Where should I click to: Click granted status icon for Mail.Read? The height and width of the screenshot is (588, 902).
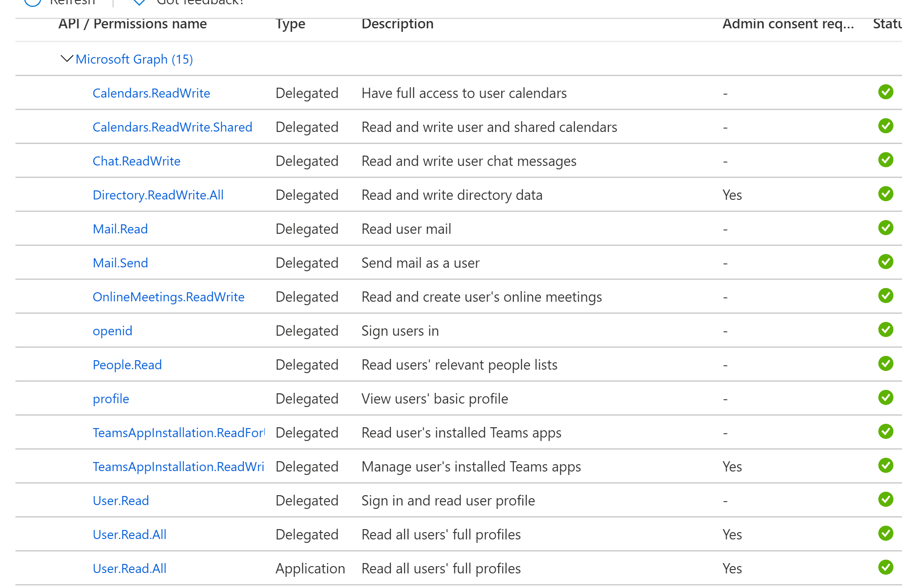(x=886, y=227)
